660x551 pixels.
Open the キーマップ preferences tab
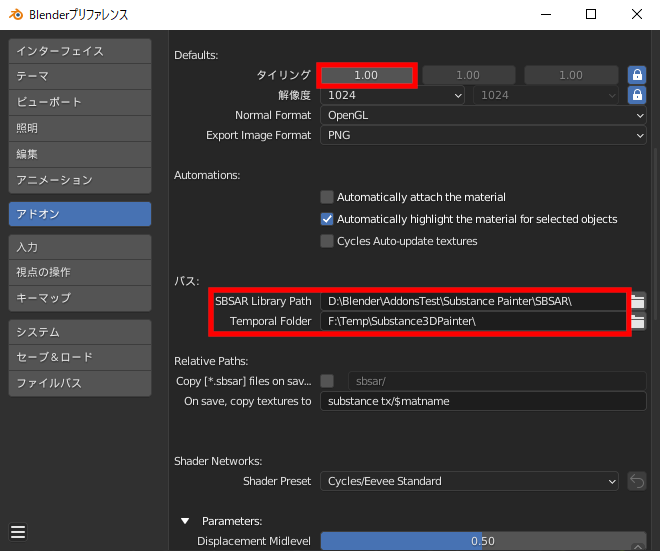pyautogui.click(x=80, y=298)
